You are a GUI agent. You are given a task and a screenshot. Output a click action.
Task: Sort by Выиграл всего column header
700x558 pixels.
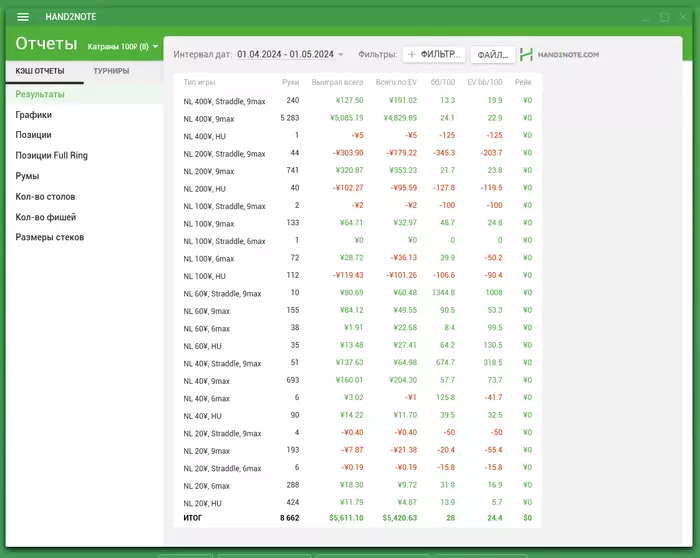pos(337,82)
